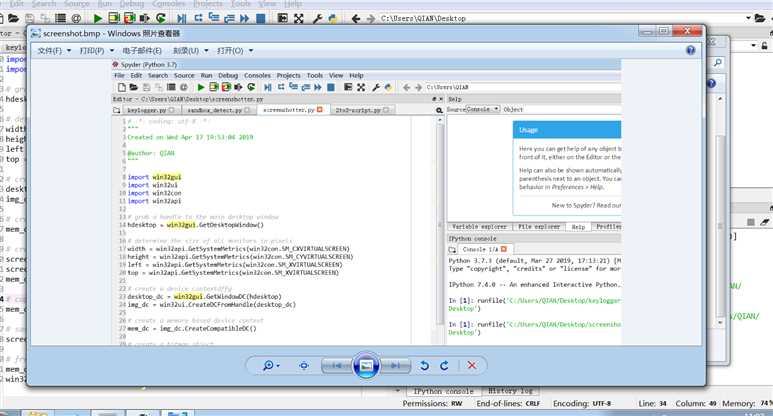Open the 文件(F) menu in Photo Viewer
The image size is (773, 416).
pos(54,51)
